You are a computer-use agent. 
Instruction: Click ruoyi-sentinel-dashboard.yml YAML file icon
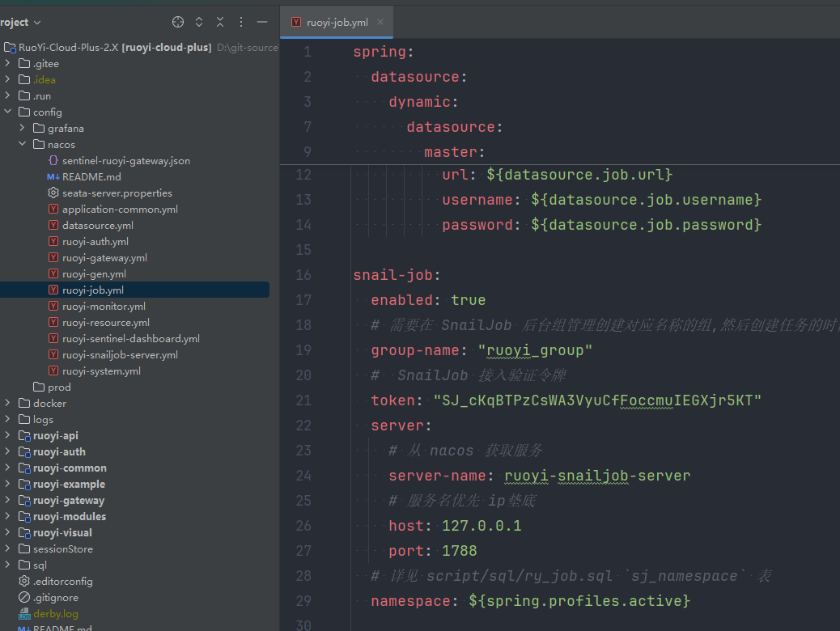tap(53, 338)
